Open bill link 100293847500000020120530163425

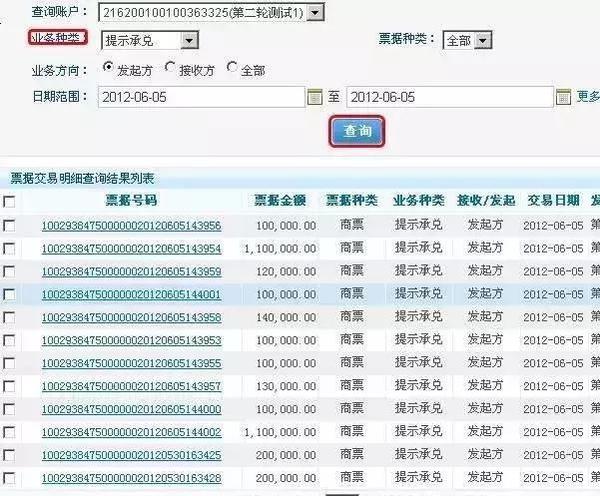(131, 455)
